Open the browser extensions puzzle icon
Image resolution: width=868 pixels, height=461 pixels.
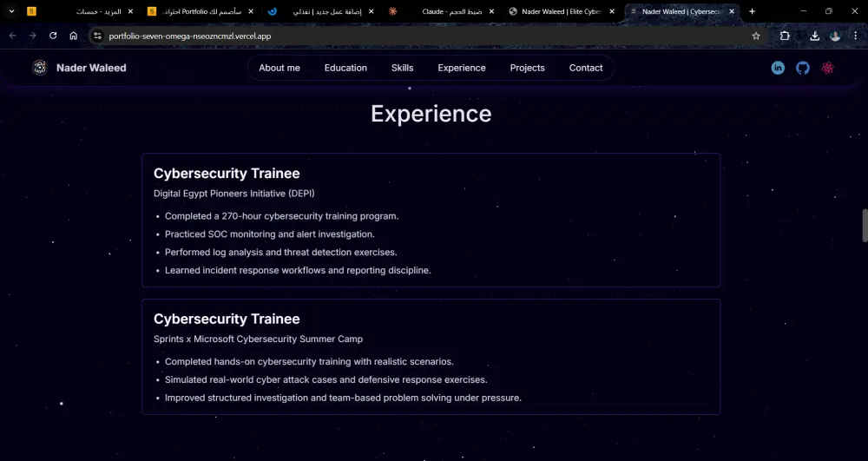click(785, 36)
